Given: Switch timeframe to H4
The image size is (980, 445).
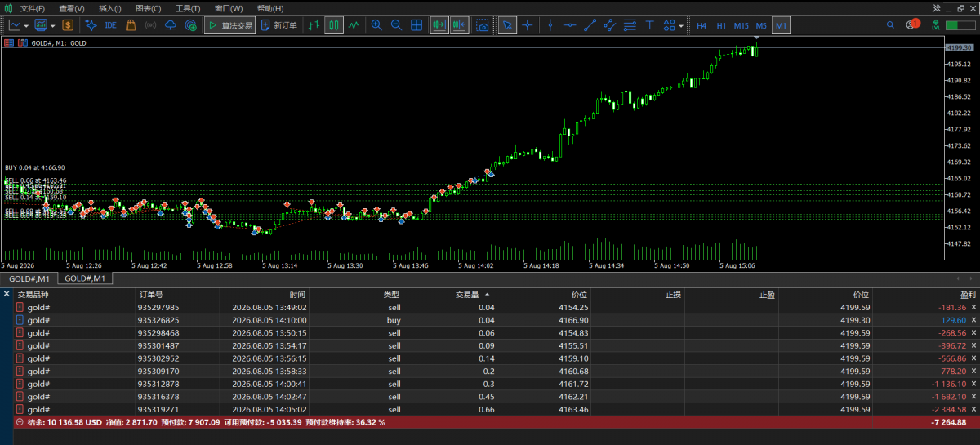Looking at the screenshot, I should point(702,25).
